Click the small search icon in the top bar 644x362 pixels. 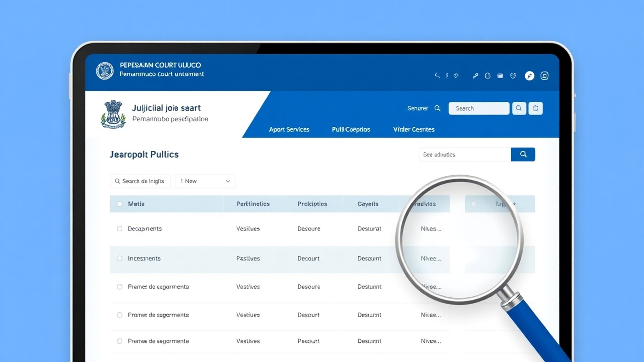pyautogui.click(x=437, y=76)
